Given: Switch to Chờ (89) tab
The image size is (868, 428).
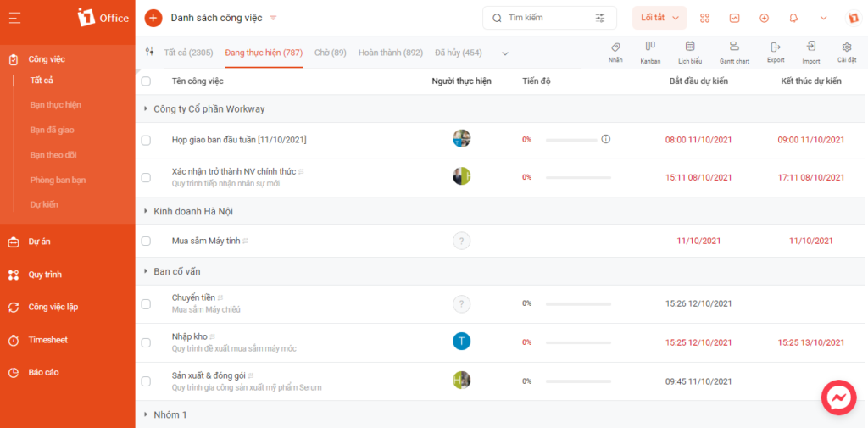Looking at the screenshot, I should [x=331, y=53].
